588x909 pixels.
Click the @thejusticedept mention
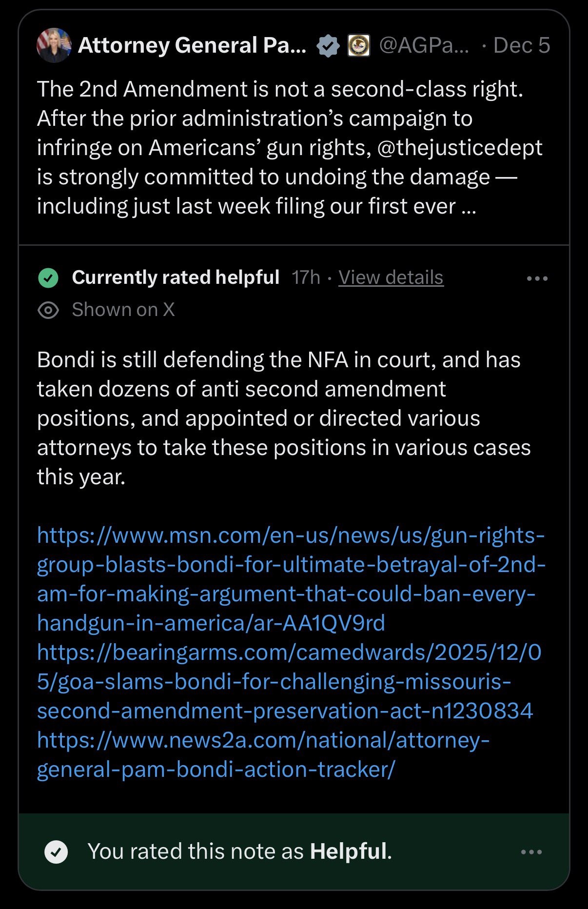(x=460, y=148)
